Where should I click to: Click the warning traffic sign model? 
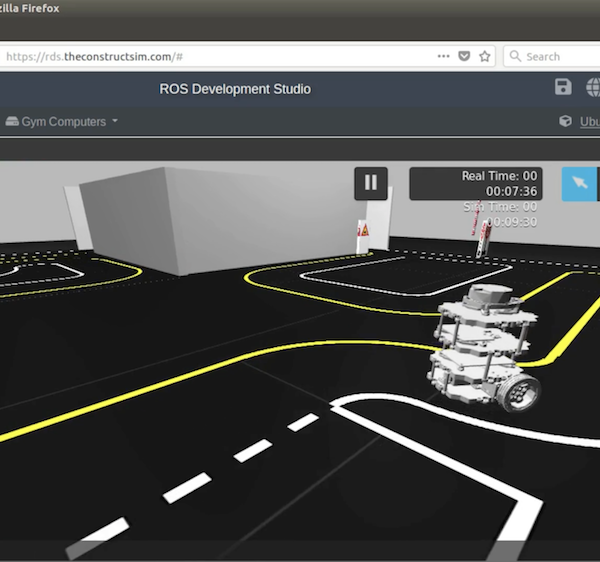tap(363, 235)
